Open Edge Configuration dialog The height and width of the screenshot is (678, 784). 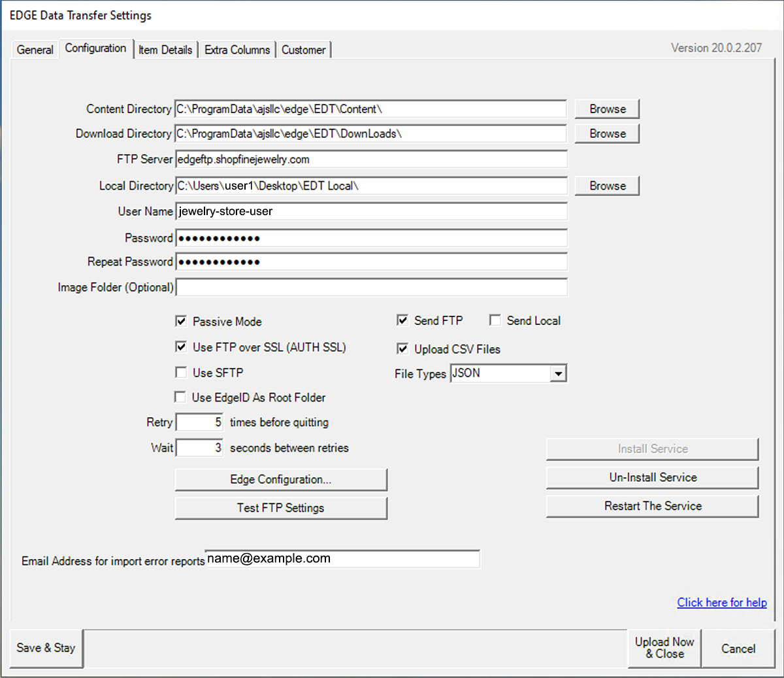(x=281, y=479)
